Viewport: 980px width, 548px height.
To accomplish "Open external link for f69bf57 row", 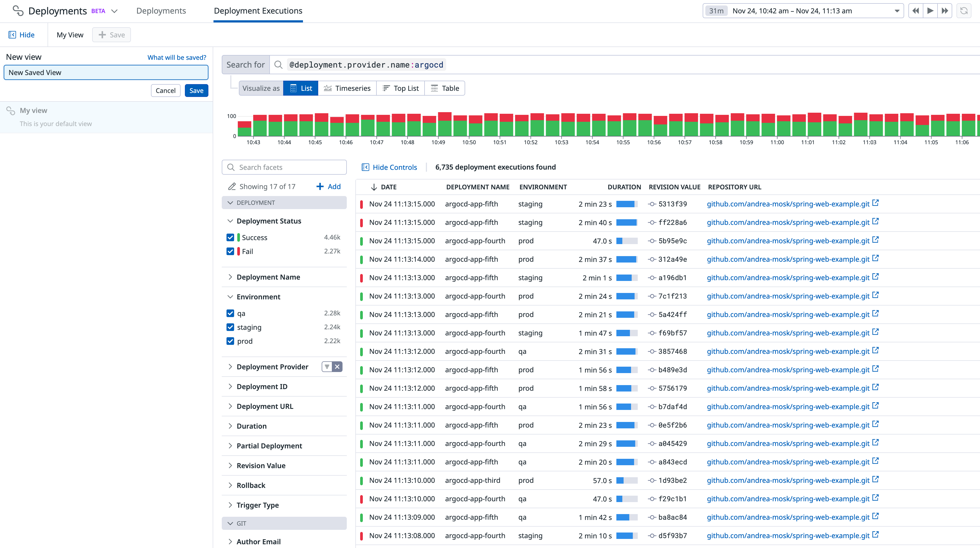I will coord(875,332).
